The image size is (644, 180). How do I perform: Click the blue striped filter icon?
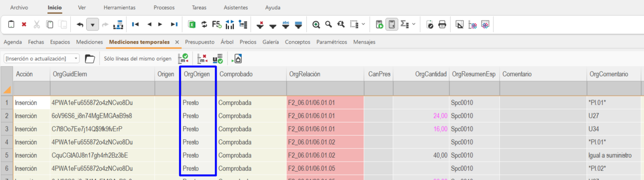click(298, 24)
